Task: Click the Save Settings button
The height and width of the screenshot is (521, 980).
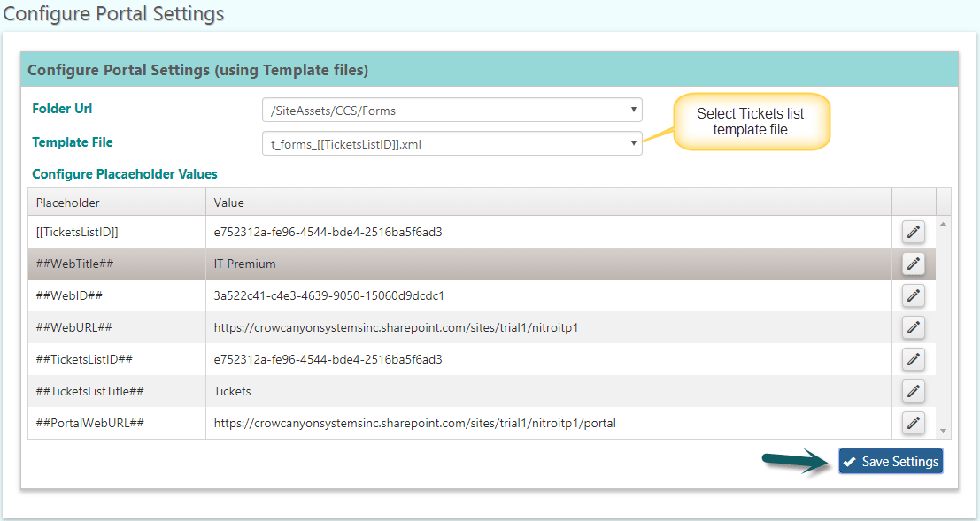Action: (891, 461)
